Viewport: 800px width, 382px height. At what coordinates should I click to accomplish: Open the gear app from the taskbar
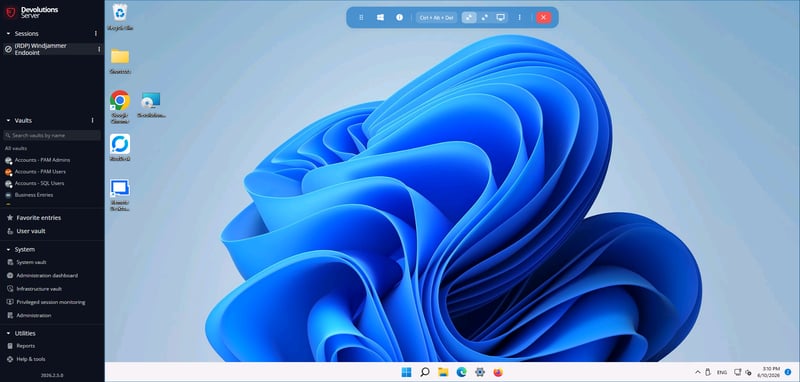(480, 372)
